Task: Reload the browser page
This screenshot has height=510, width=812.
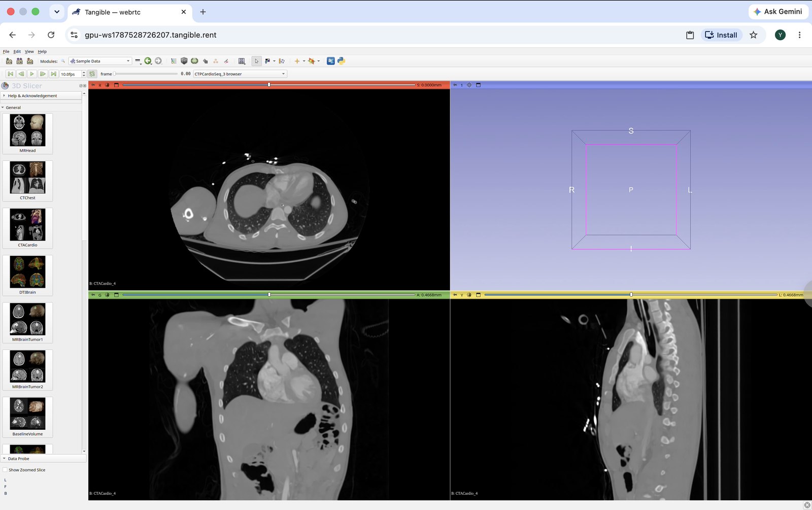Action: click(x=51, y=35)
